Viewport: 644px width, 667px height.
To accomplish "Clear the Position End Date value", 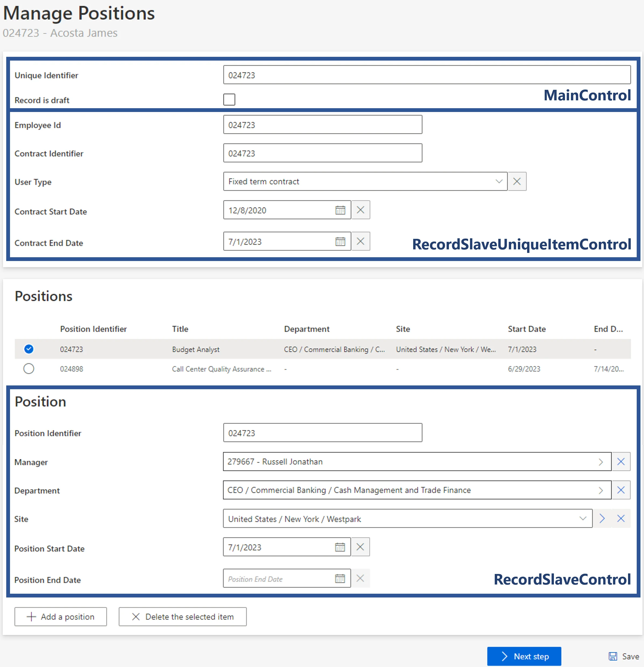I will point(360,578).
